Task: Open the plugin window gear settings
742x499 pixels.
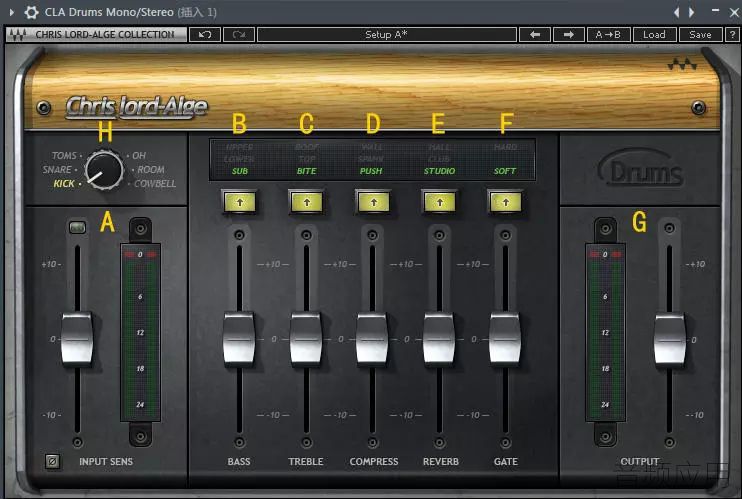Action: [31, 12]
